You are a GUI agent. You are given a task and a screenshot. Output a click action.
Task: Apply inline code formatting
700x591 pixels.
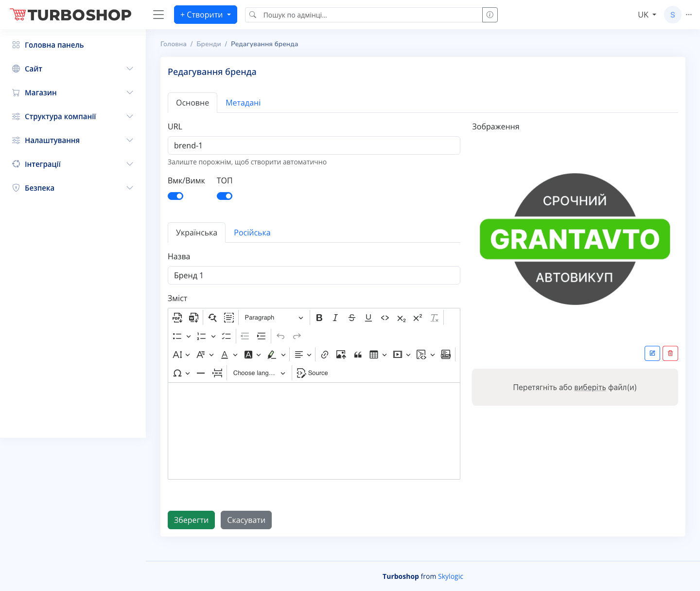click(385, 318)
